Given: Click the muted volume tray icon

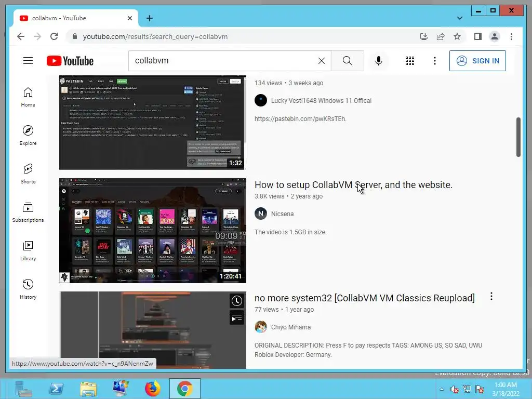Looking at the screenshot, I should point(454,389).
